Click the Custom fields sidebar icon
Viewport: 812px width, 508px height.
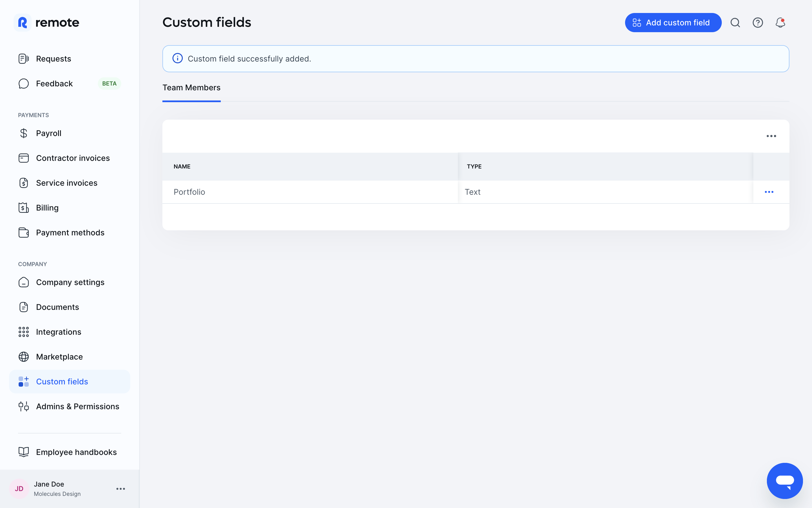pyautogui.click(x=23, y=382)
